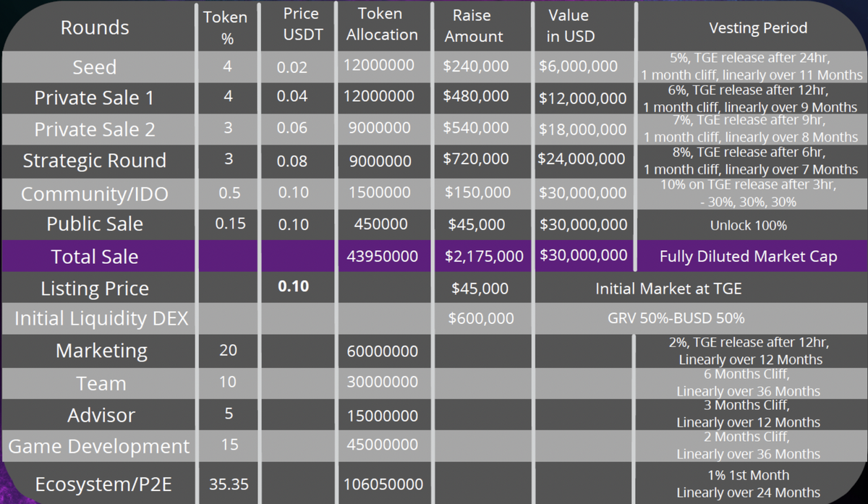Viewport: 868px width, 504px height.
Task: Select the Raise Amount column header
Action: pos(473,26)
